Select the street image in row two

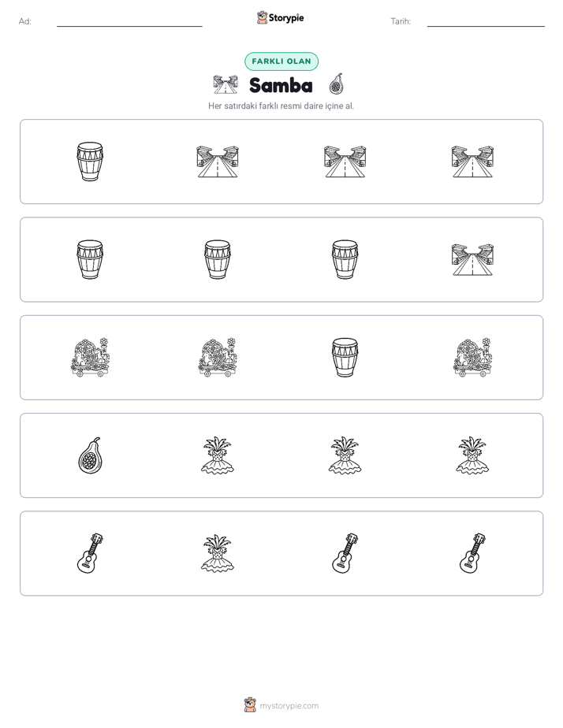[472, 259]
